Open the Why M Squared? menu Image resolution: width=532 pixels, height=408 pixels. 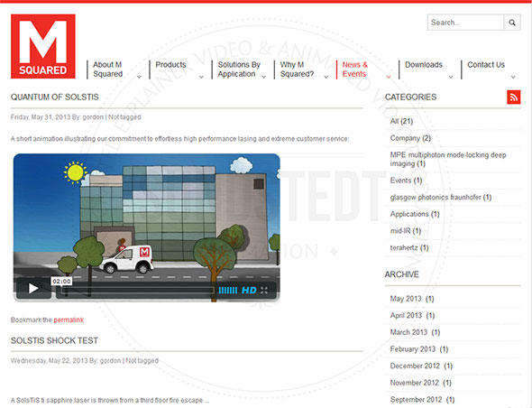[297, 70]
